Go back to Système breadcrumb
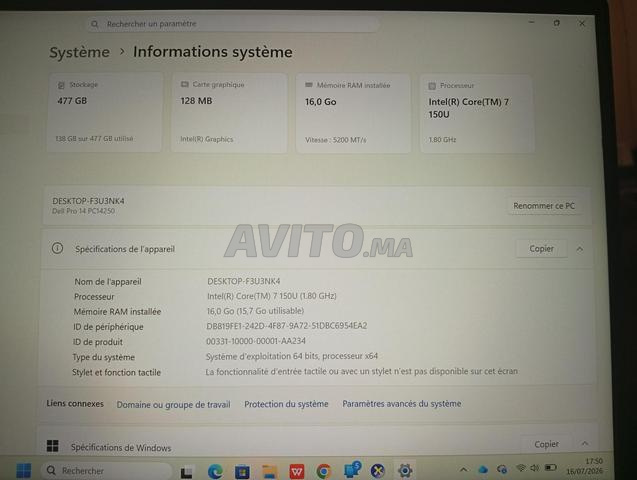Screen dimensions: 637x480 point(80,52)
